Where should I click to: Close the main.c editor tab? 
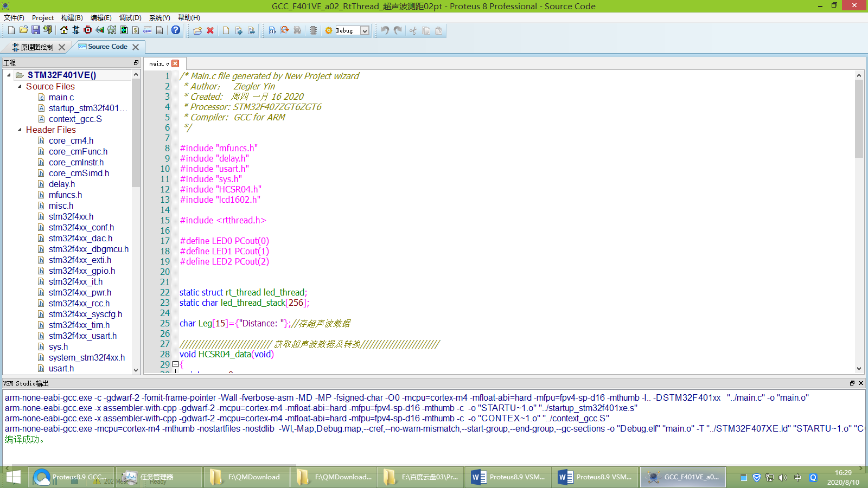[175, 63]
